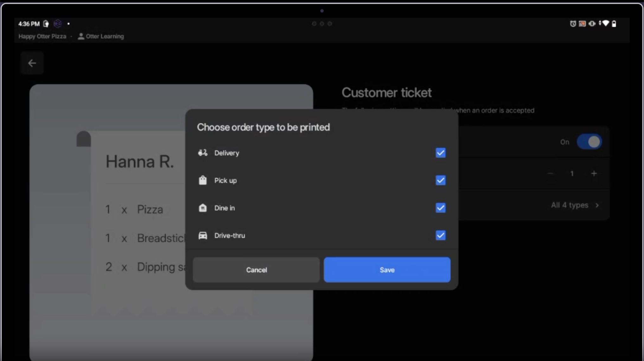Click the alarm icon in status bar
The height and width of the screenshot is (361, 644).
[573, 24]
